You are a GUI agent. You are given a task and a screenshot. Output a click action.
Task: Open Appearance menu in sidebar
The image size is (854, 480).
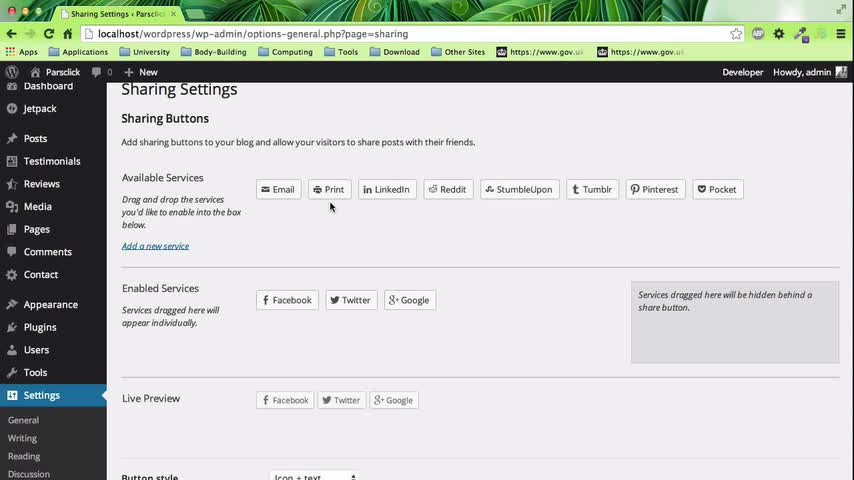[53, 305]
